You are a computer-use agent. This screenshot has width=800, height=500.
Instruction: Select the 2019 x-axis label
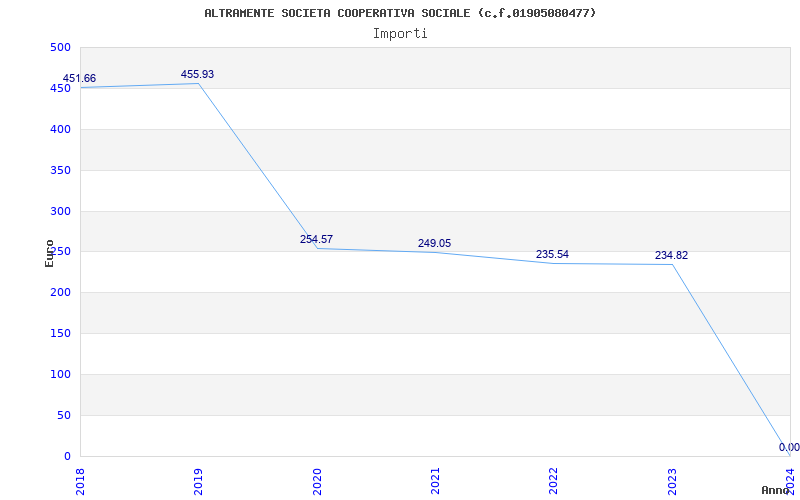198,482
